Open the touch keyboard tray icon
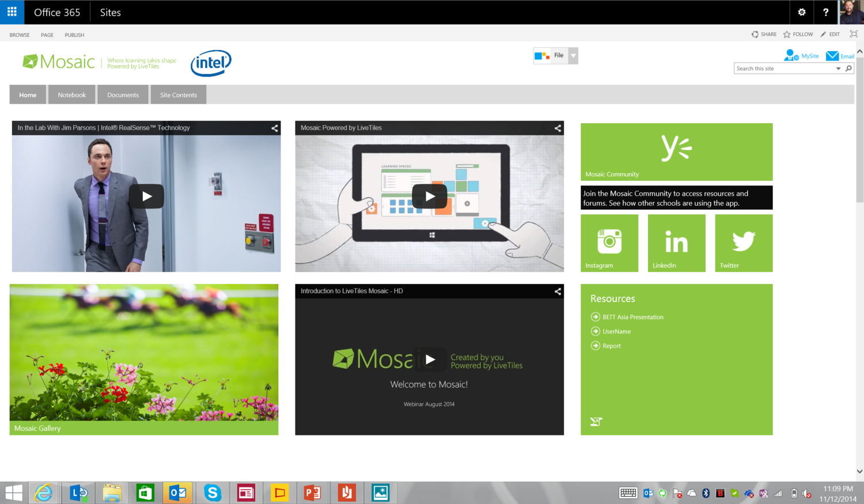Image resolution: width=864 pixels, height=504 pixels. (628, 493)
